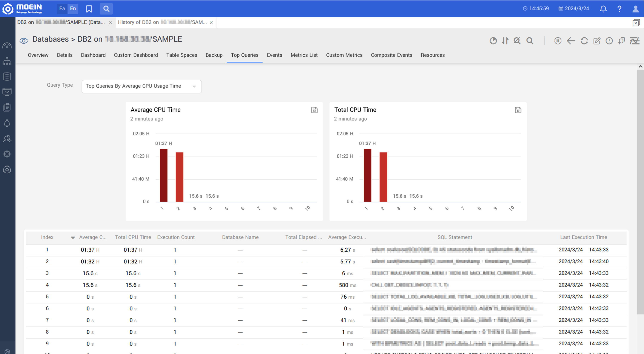
Task: Click the copy windows toolbar icon
Action: (x=621, y=41)
